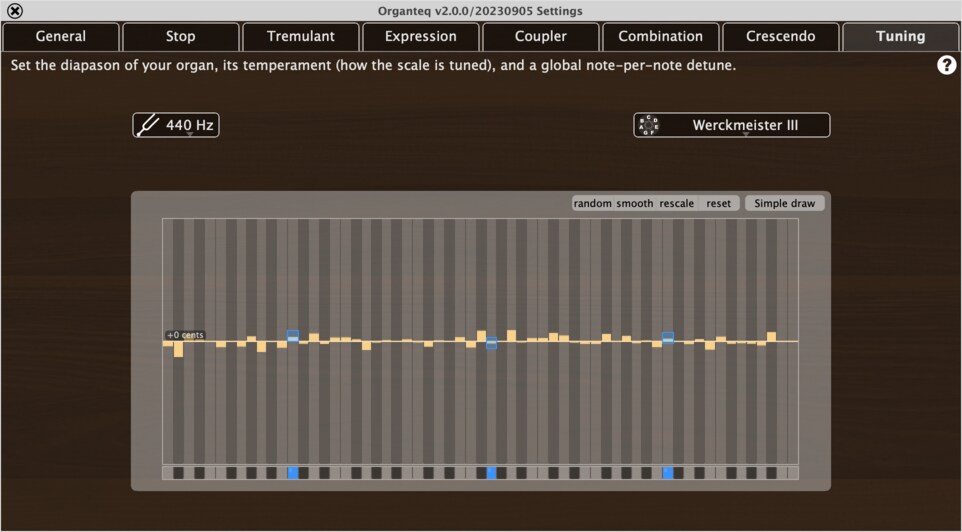The height and width of the screenshot is (532, 962).
Task: Open the Werckmeister III temperament dropdown
Action: coord(732,125)
